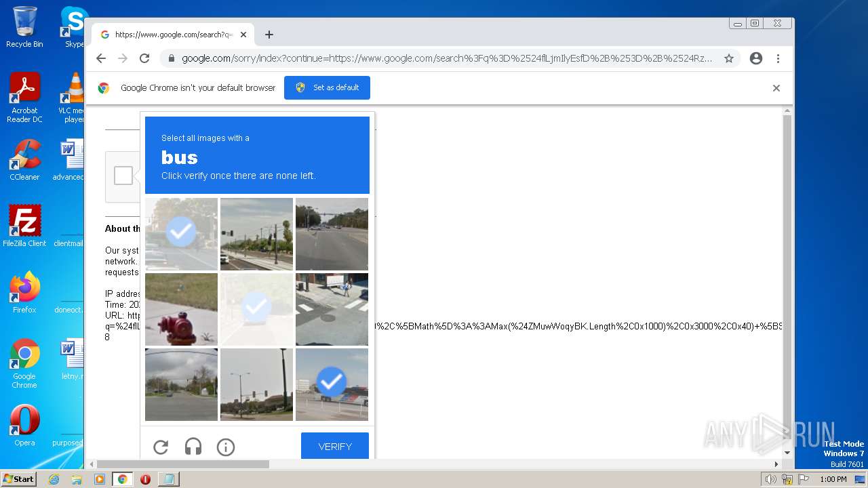The height and width of the screenshot is (488, 868).
Task: Open the Windows Start menu
Action: pos(18,479)
